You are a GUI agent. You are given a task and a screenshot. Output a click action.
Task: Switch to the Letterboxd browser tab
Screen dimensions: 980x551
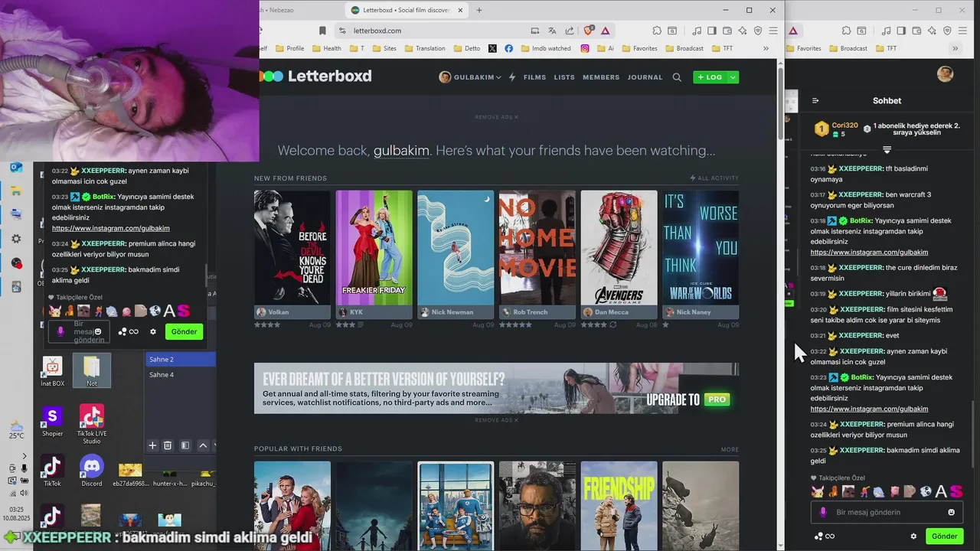[406, 10]
